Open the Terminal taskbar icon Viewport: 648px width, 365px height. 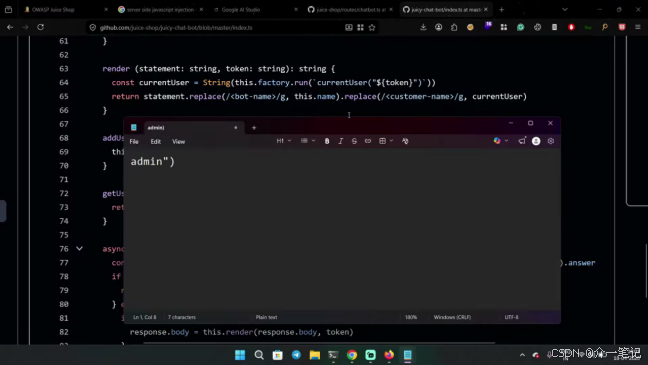coord(334,355)
